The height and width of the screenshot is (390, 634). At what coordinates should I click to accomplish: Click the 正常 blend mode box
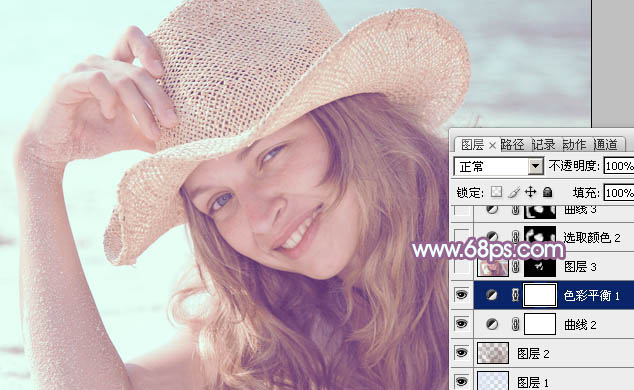pyautogui.click(x=498, y=166)
